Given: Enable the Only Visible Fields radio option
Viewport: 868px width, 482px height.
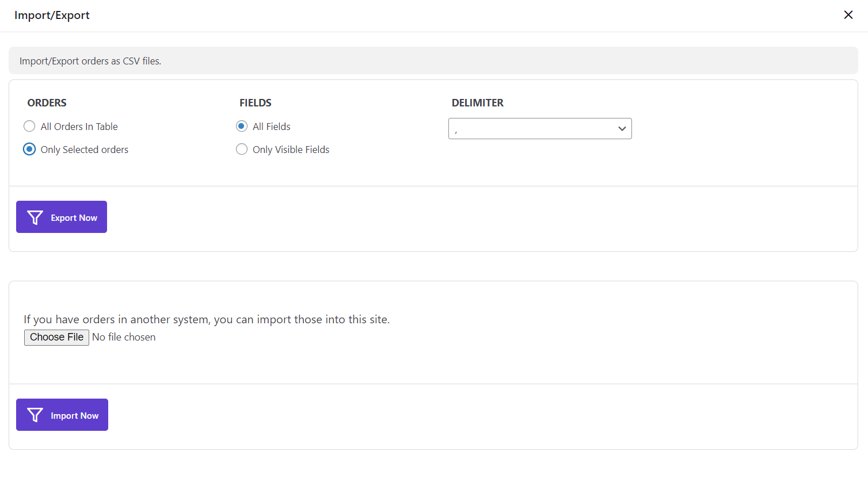Looking at the screenshot, I should tap(242, 150).
